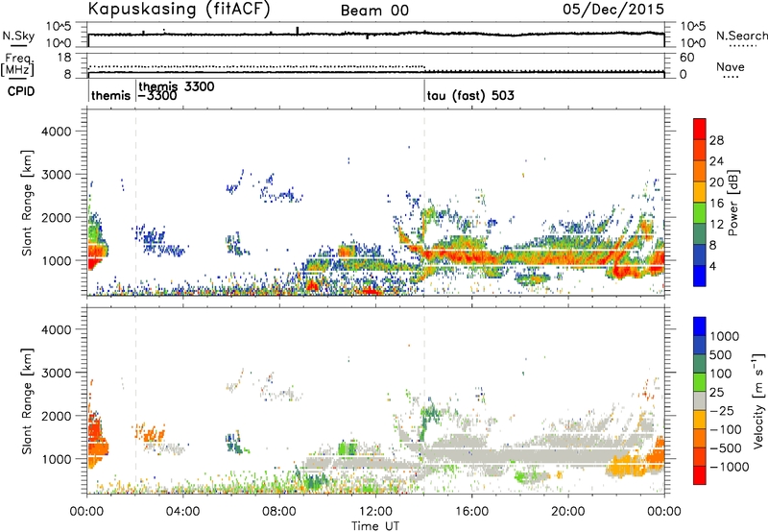The width and height of the screenshot is (768, 532).
Task: Click the 3000 km tick in velocity panel
Action: (57, 373)
